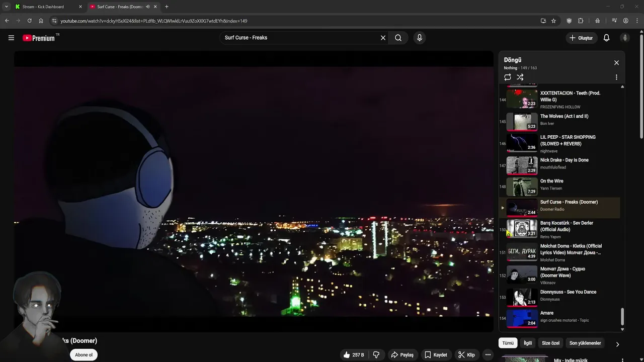The width and height of the screenshot is (644, 362).
Task: Go back with browser back arrow
Action: pos(7,21)
